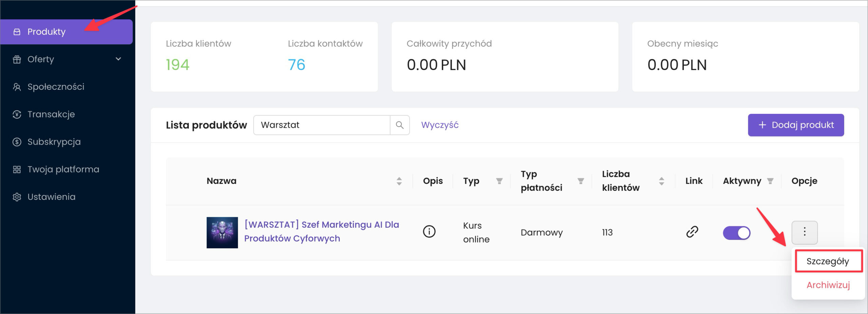This screenshot has width=868, height=314.
Task: Open the Typ płatności column filter
Action: [x=580, y=181]
